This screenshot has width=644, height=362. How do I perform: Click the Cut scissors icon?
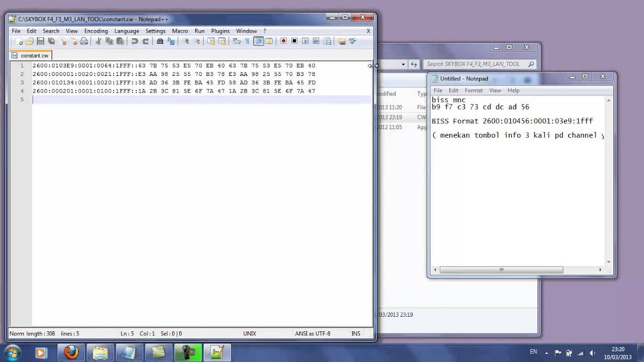pos(99,41)
